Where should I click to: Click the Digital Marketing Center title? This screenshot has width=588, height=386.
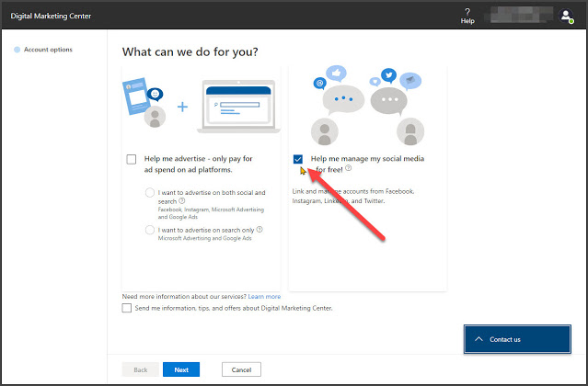tap(51, 17)
